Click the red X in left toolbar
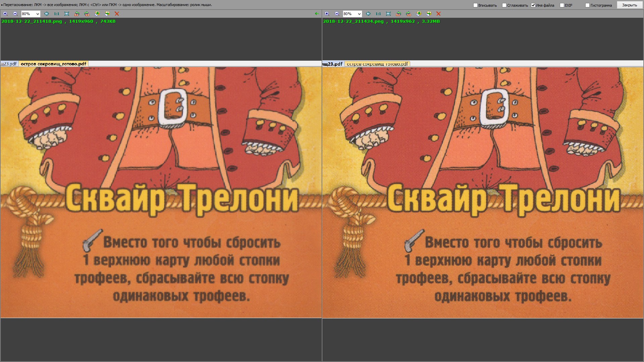 [117, 14]
